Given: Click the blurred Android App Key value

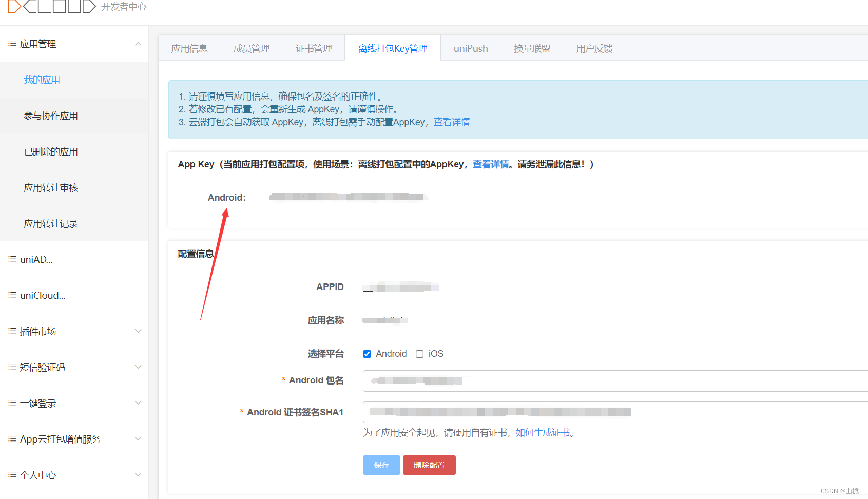Looking at the screenshot, I should (348, 197).
